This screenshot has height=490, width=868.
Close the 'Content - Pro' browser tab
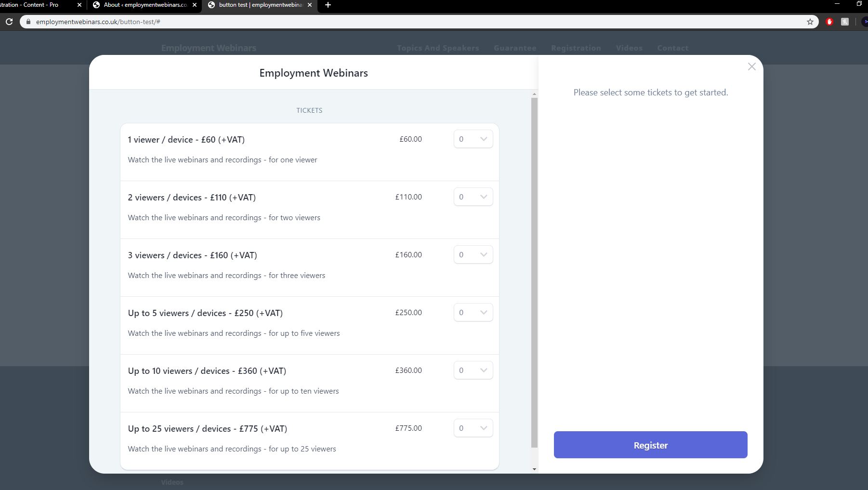pyautogui.click(x=79, y=5)
